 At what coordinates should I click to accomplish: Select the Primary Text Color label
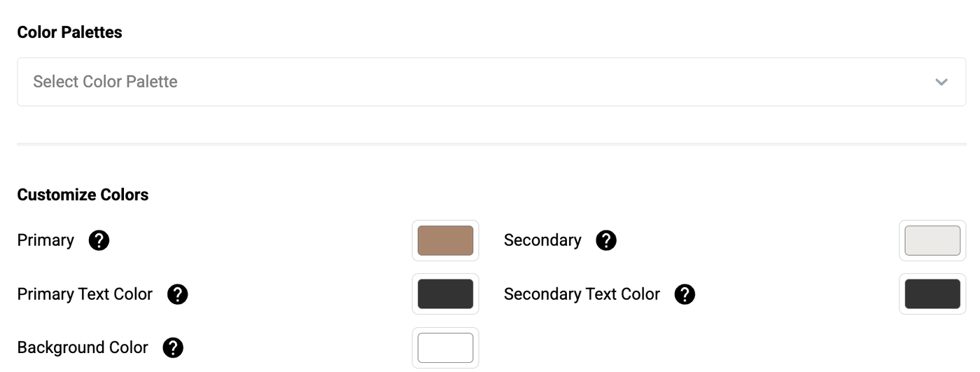click(x=85, y=294)
